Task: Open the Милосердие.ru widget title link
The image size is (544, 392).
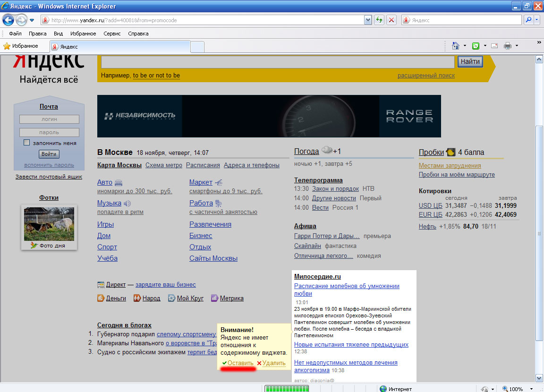Action: click(317, 276)
